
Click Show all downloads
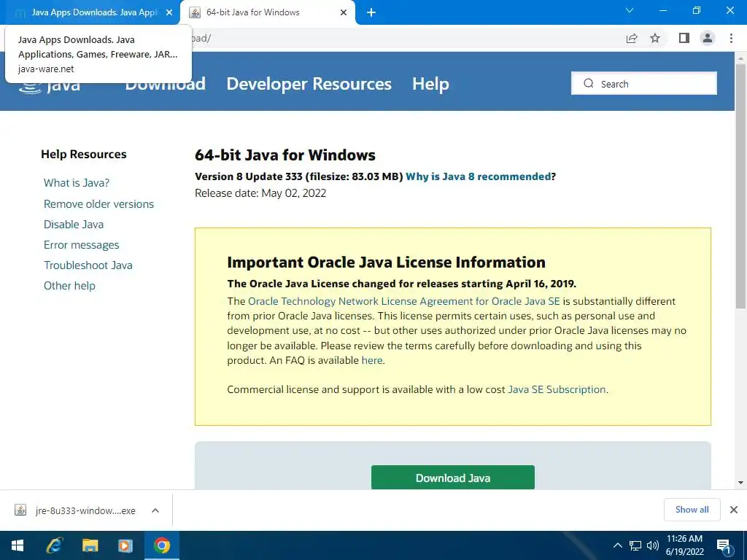(x=692, y=510)
